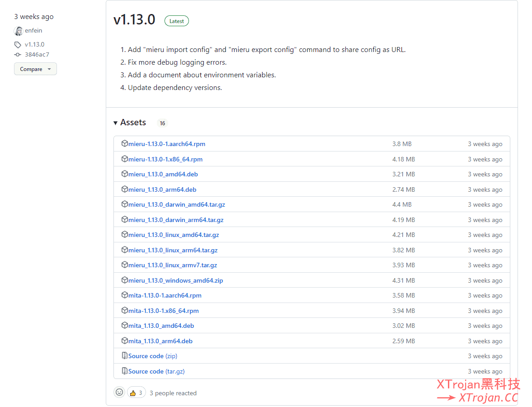Viewport: 532px width, 407px height.
Task: Click the tag icon beside v1.13.0
Action: pos(18,44)
